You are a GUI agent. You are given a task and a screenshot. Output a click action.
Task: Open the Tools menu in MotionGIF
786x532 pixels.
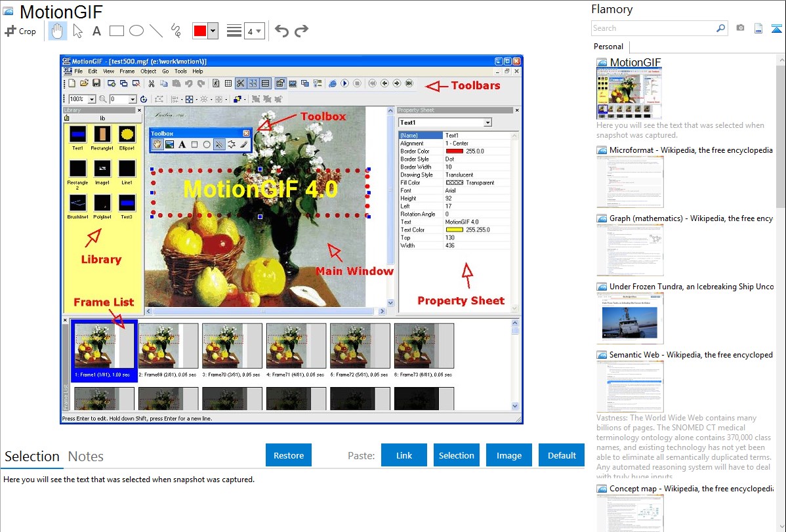[180, 72]
